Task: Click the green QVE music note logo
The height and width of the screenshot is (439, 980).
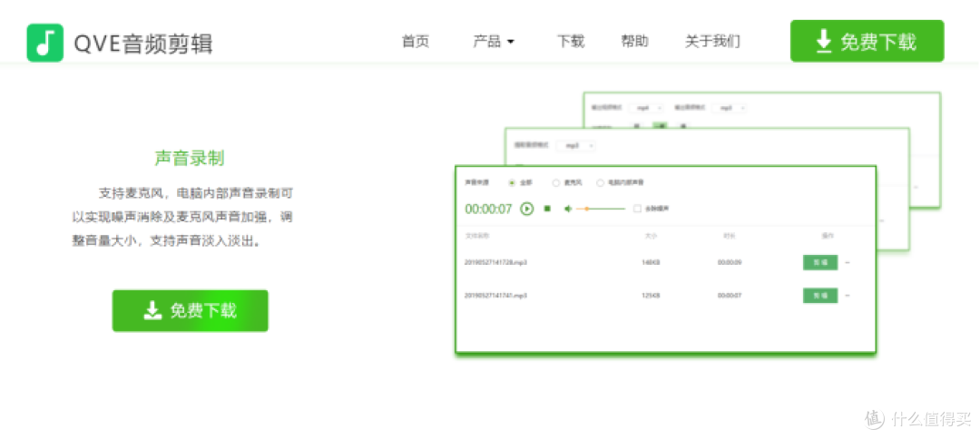Action: [45, 43]
